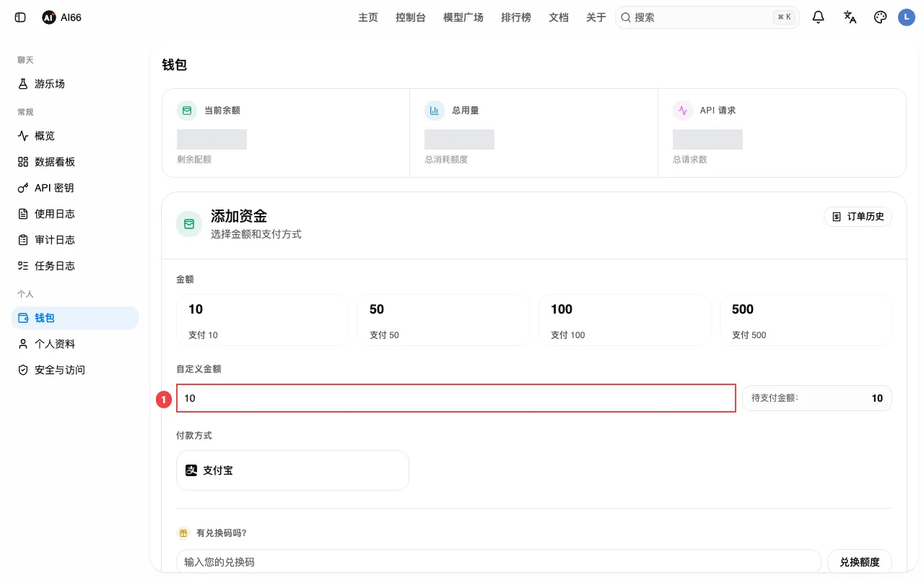Click the gift icon beside 有兑换码吗?

[x=183, y=533]
